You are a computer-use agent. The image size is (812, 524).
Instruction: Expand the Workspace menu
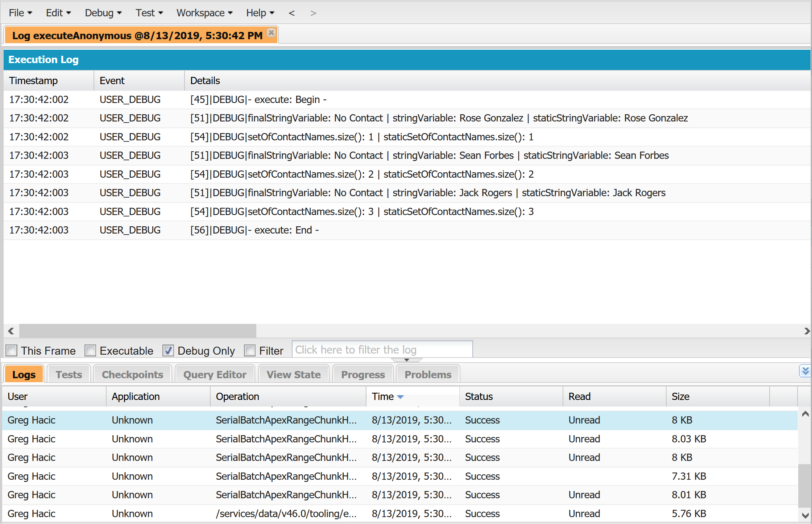coord(204,13)
